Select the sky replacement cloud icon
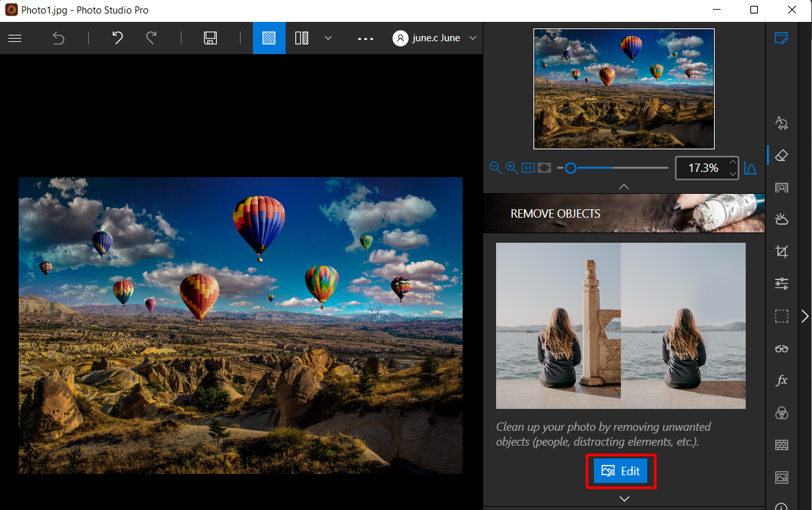The image size is (812, 510). (782, 220)
